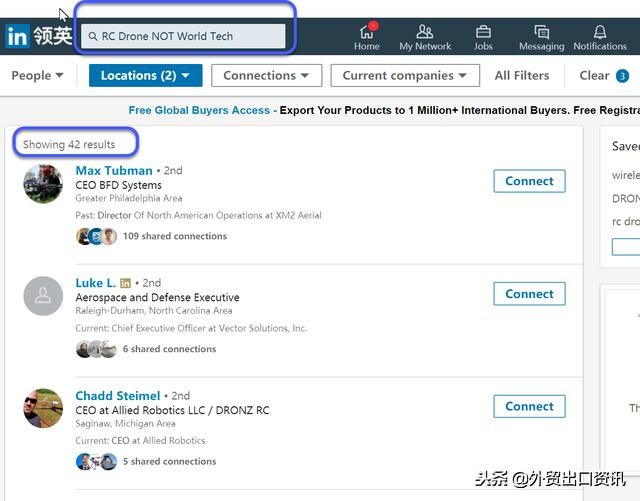Connect with Luke L.
Screen dimensions: 640x501
tap(529, 294)
